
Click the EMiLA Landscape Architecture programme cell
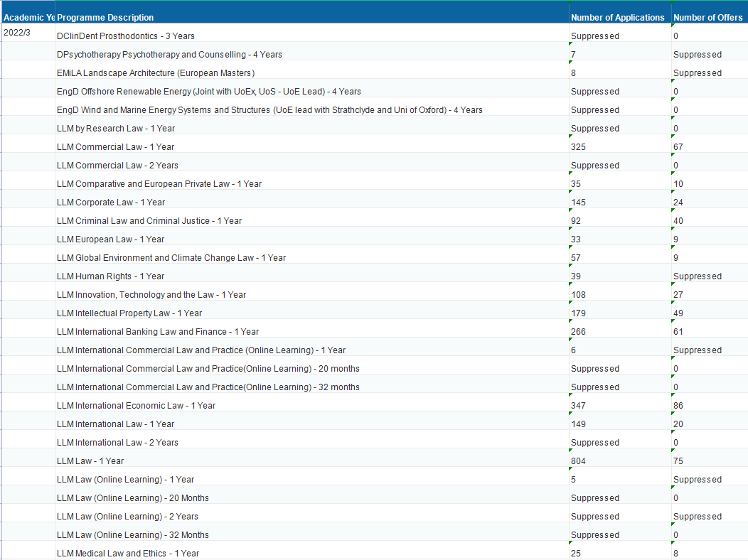(156, 73)
